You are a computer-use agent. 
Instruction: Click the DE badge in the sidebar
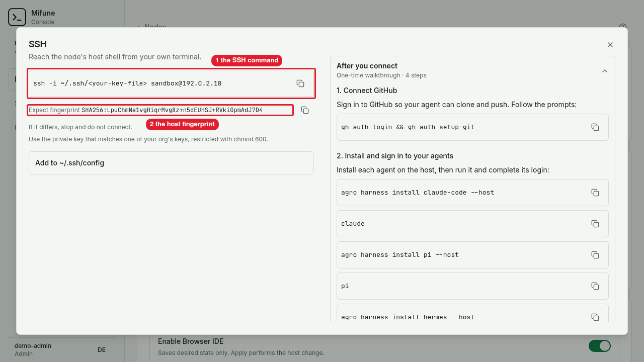(102, 350)
